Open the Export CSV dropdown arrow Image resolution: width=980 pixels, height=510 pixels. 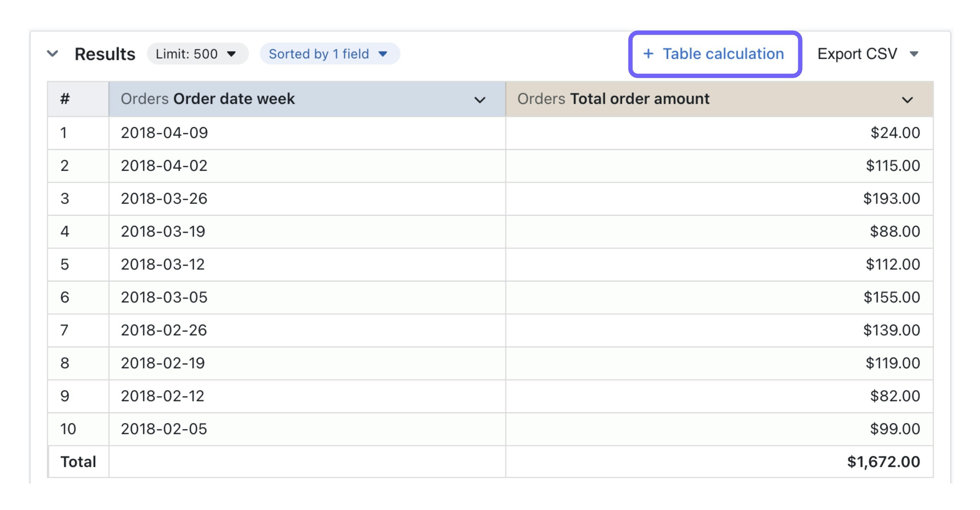tap(914, 54)
